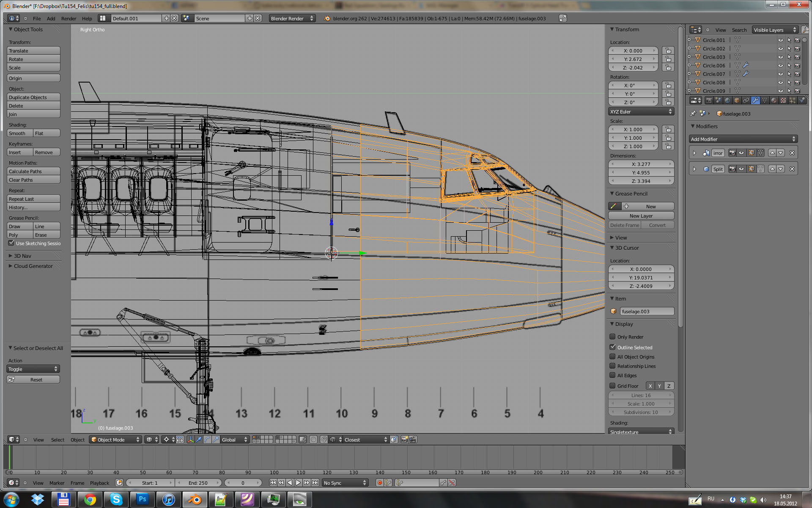Toggle the Grid Floor checkbox
Screen dimensions: 812x508
pos(612,386)
